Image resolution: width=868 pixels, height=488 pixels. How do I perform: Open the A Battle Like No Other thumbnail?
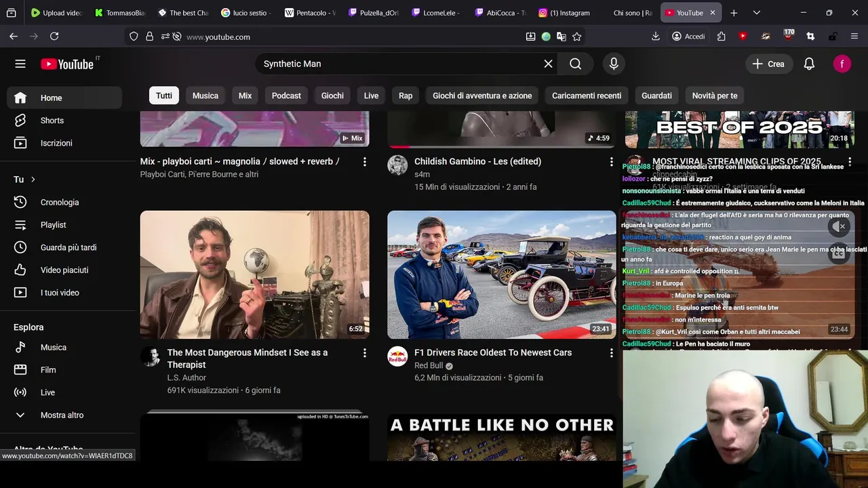[502, 438]
